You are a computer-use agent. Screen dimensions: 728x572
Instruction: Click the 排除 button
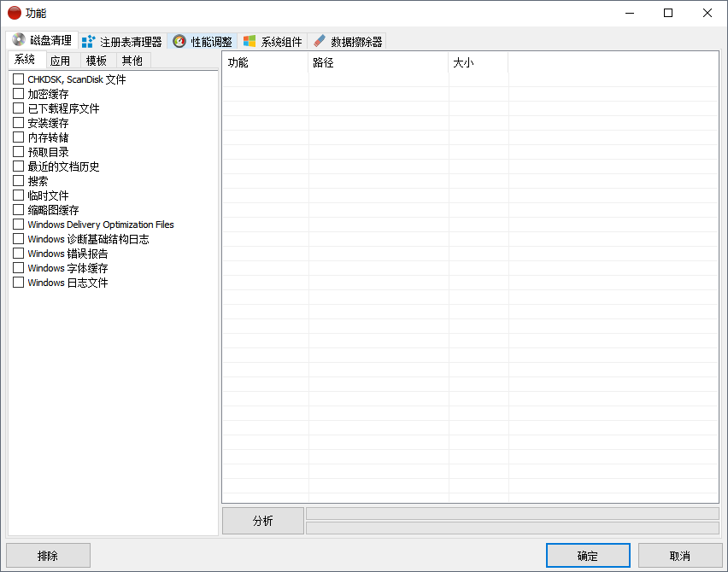(x=48, y=555)
